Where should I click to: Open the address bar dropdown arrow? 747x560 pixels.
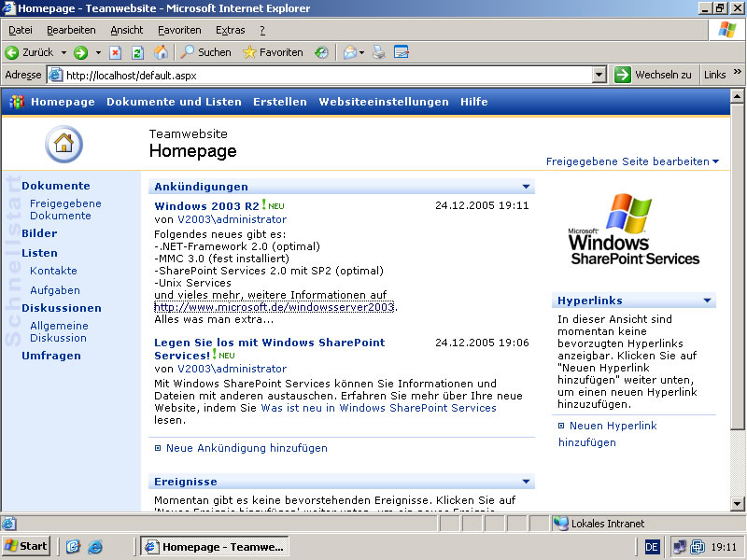click(x=599, y=75)
